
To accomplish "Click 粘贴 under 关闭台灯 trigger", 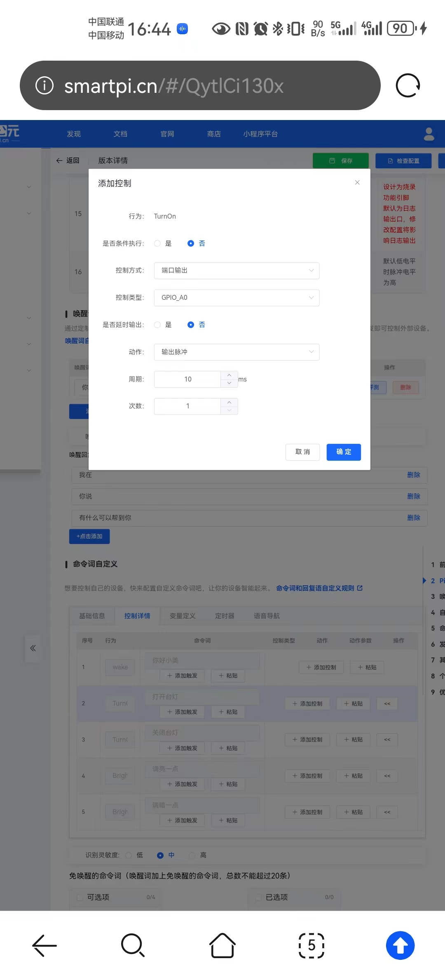I will pos(228,748).
